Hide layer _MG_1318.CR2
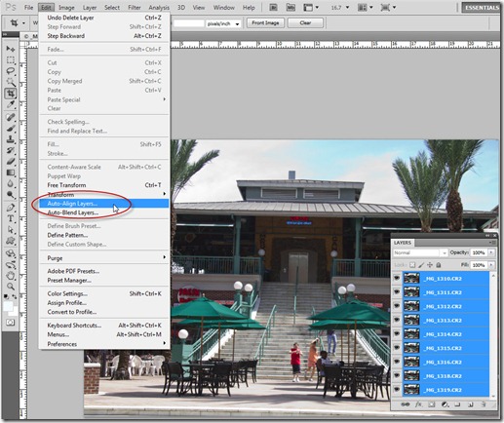This screenshot has width=504, height=423. (397, 375)
